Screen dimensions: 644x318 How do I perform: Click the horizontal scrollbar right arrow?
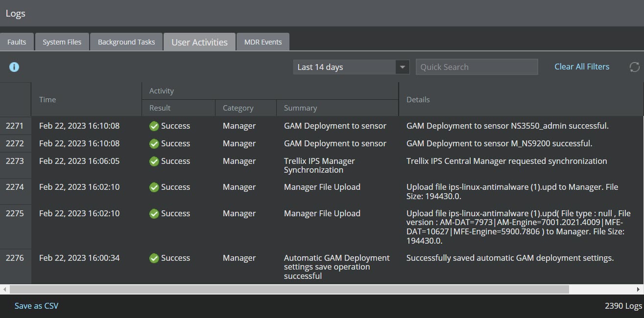click(639, 289)
